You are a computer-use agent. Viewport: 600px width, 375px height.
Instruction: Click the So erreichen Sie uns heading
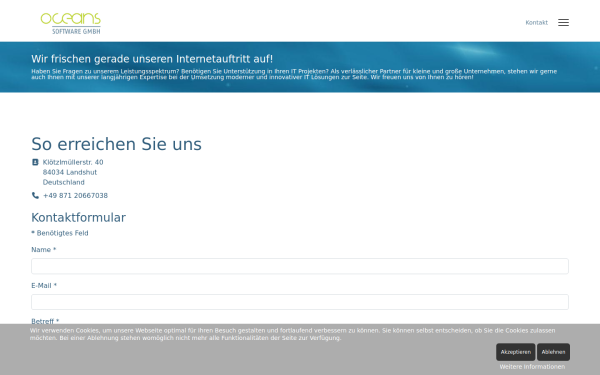pyautogui.click(x=116, y=144)
